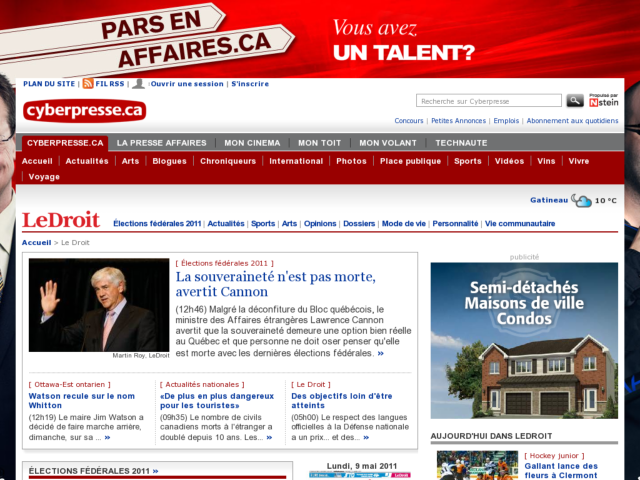Click the Gatineau weather link
Screen dimensions: 640x480
(x=549, y=200)
